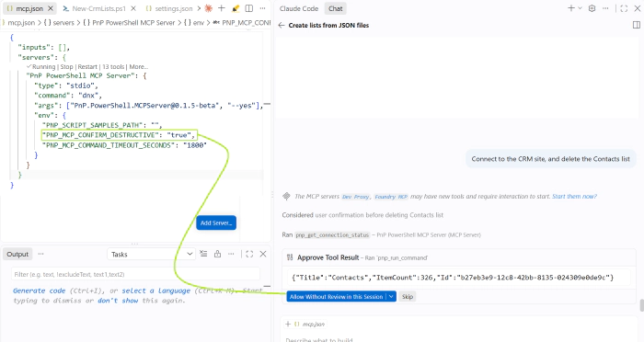644x342 pixels.
Task: Select the Output panel tab
Action: (17, 254)
